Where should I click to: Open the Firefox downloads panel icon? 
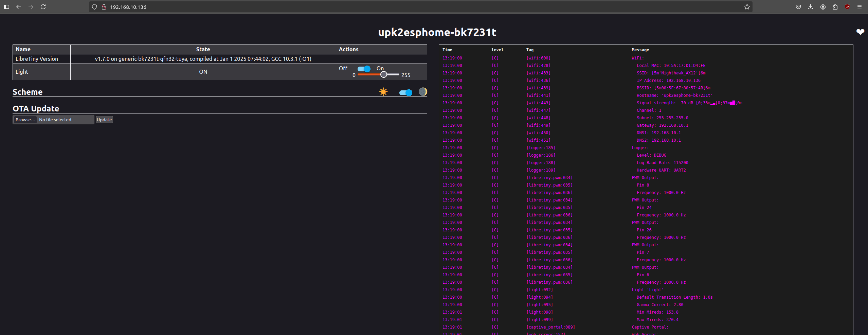pos(811,7)
